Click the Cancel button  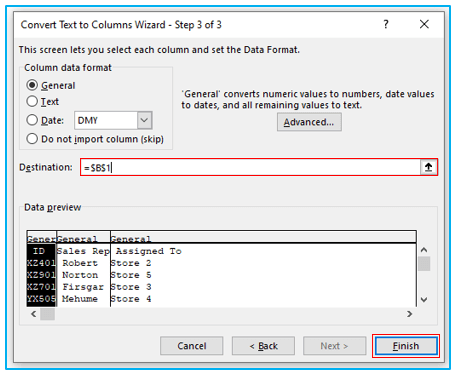(x=192, y=346)
